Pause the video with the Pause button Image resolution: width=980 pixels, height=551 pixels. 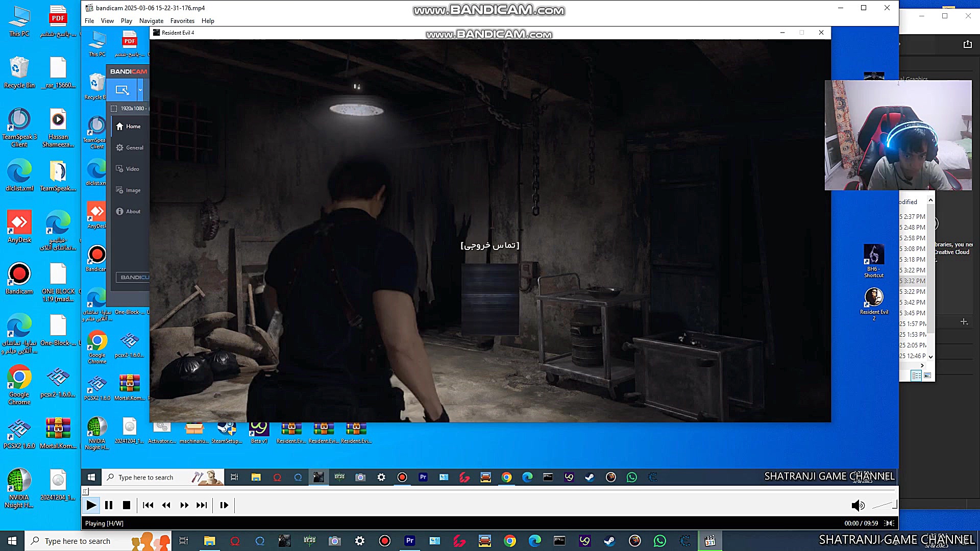click(109, 505)
